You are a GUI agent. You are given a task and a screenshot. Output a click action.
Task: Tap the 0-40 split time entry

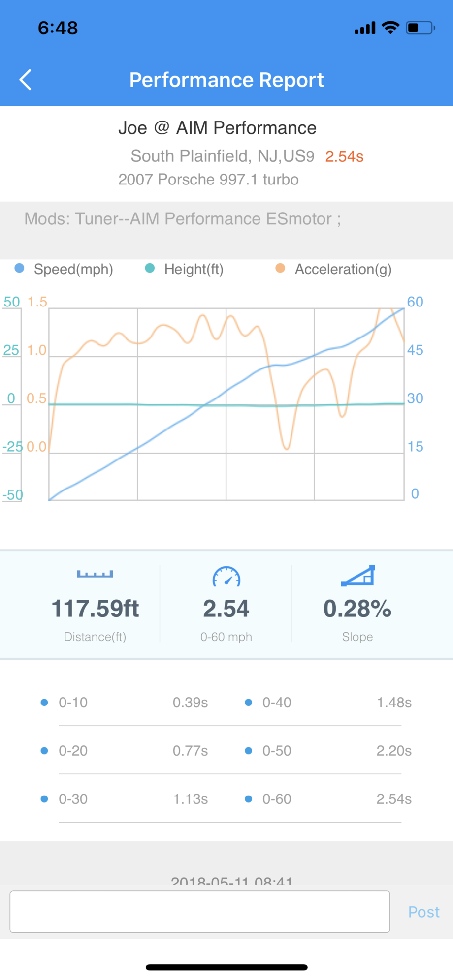click(x=328, y=703)
